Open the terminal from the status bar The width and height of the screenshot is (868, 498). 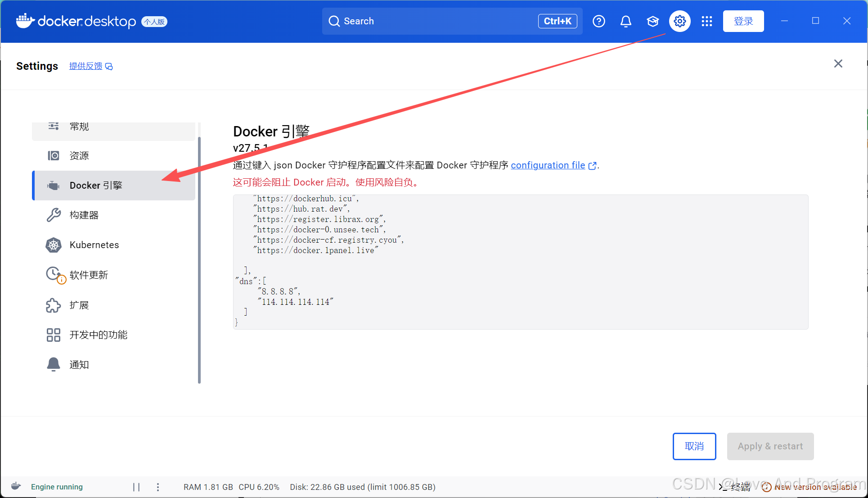(736, 487)
